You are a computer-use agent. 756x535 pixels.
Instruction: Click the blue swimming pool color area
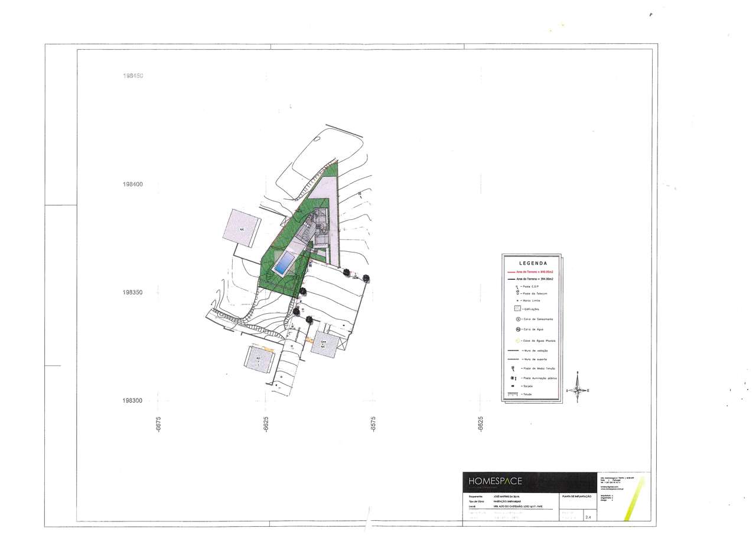pyautogui.click(x=285, y=262)
